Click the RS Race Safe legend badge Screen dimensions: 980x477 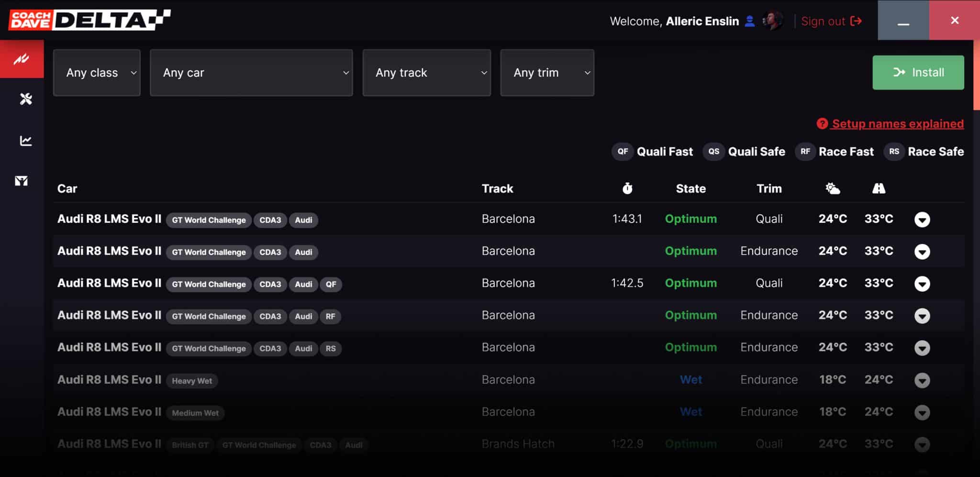coord(894,151)
